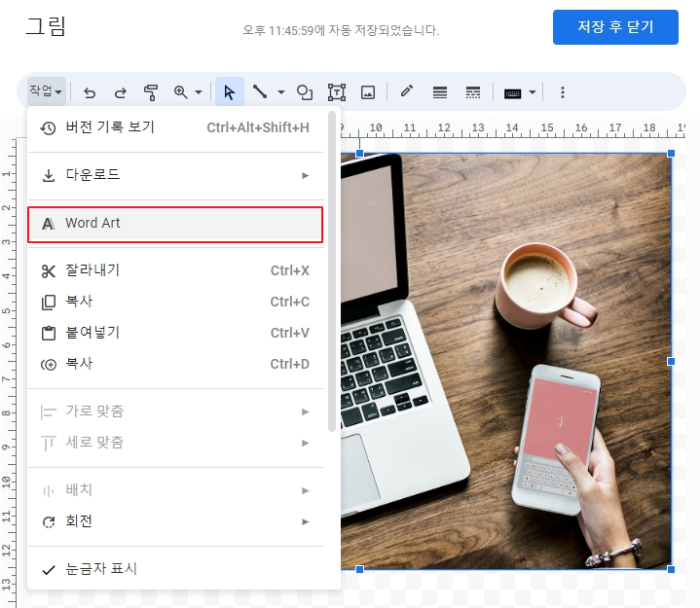This screenshot has height=608, width=700.
Task: Activate the Select arrow cursor tool
Action: click(x=230, y=92)
